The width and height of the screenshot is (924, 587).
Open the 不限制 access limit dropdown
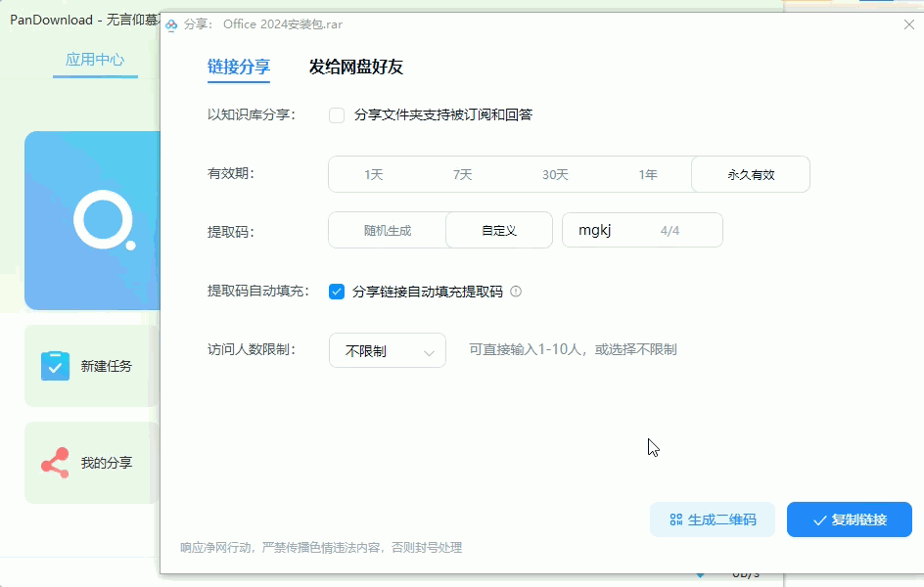(x=387, y=350)
